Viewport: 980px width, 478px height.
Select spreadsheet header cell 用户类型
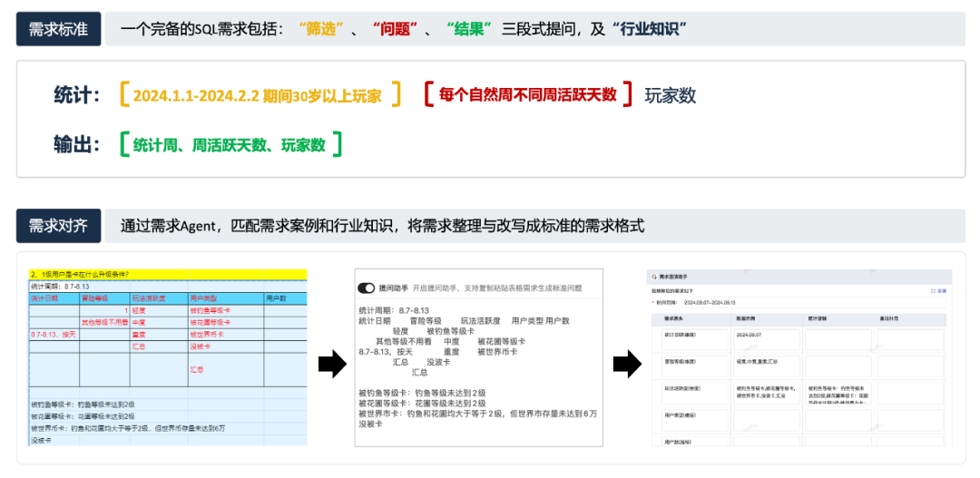(x=226, y=298)
